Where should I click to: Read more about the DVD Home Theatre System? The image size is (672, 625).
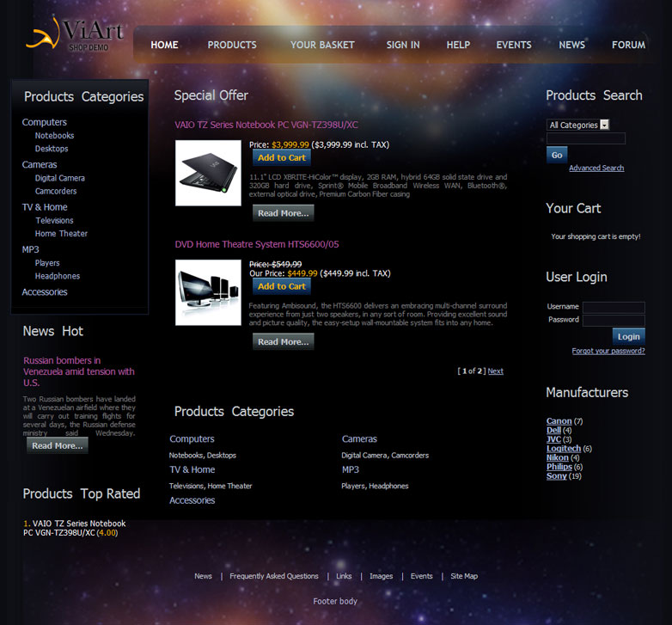click(x=283, y=341)
